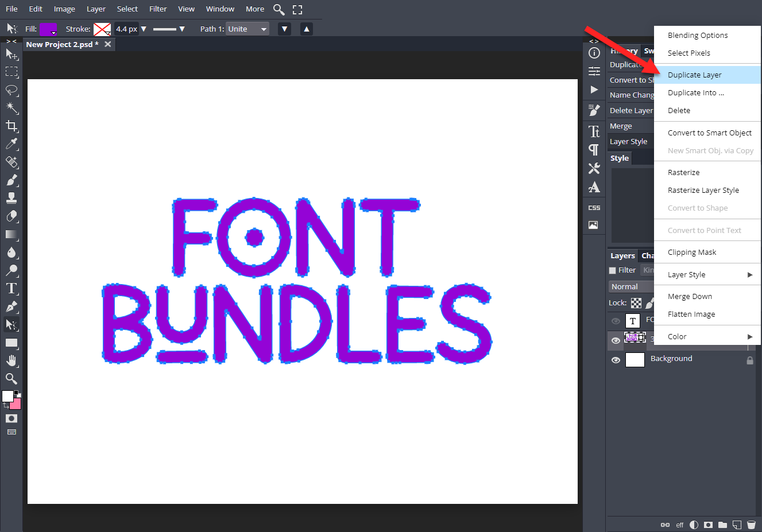Open the Actions play panel icon
This screenshot has height=532, width=762.
tap(594, 90)
